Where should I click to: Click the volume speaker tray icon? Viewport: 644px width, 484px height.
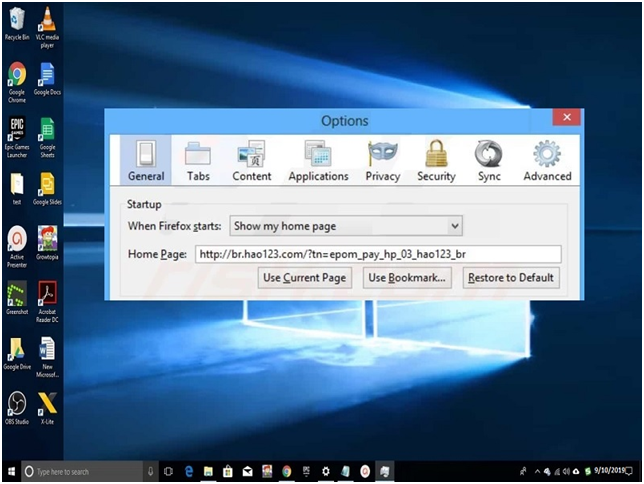[567, 471]
